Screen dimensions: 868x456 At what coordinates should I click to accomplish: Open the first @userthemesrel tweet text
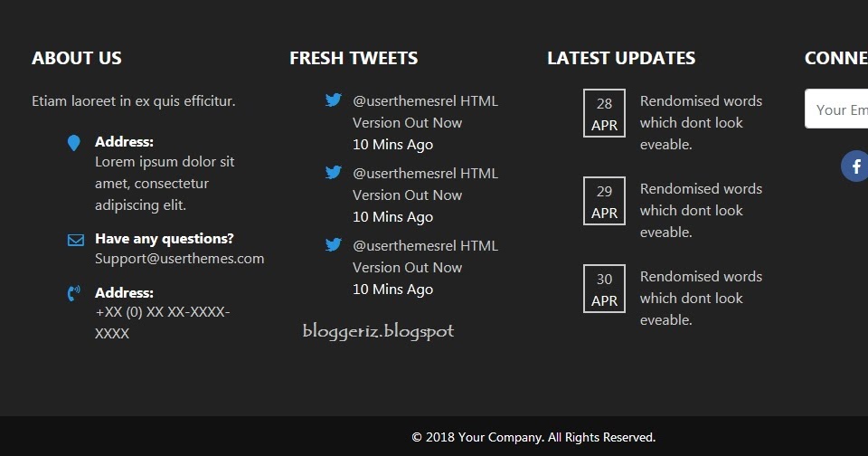[425, 111]
